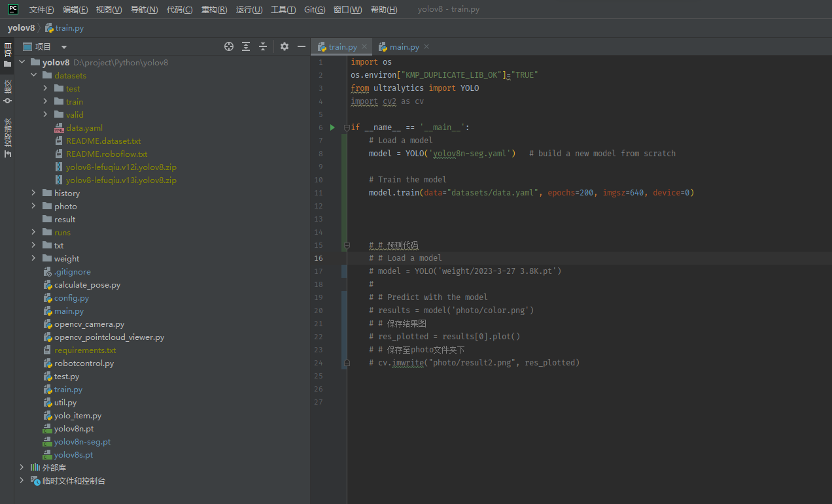The height and width of the screenshot is (504, 832).
Task: Click the folded region marker on line 15
Action: (x=347, y=245)
